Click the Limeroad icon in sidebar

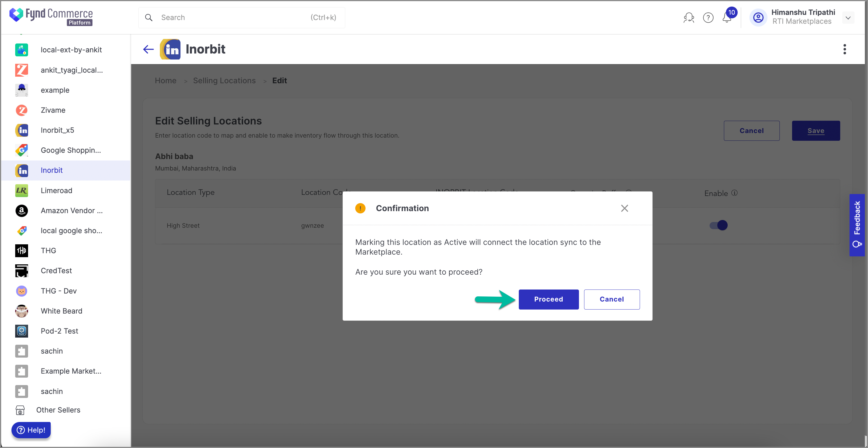click(x=22, y=190)
